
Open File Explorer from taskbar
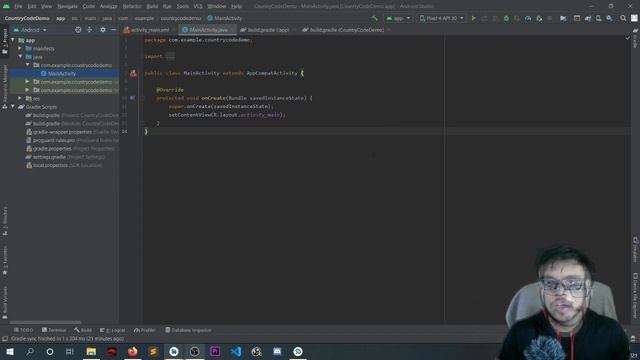91,351
